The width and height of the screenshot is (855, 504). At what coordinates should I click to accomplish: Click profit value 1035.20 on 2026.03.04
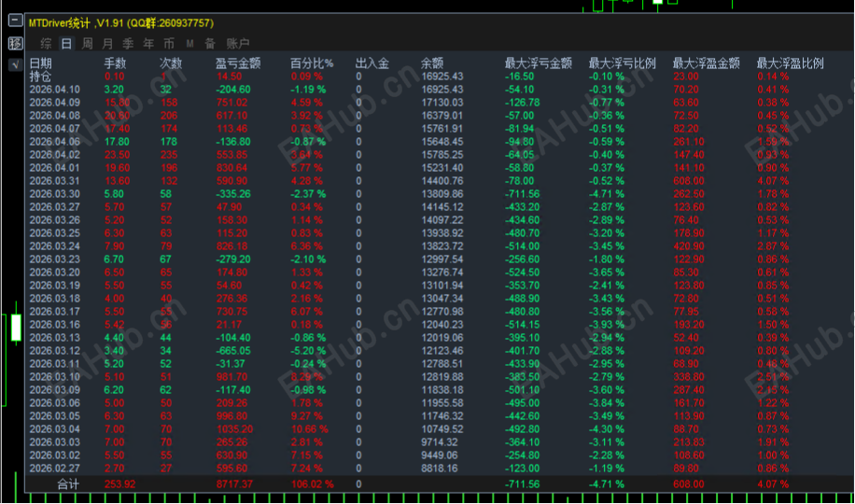(234, 429)
